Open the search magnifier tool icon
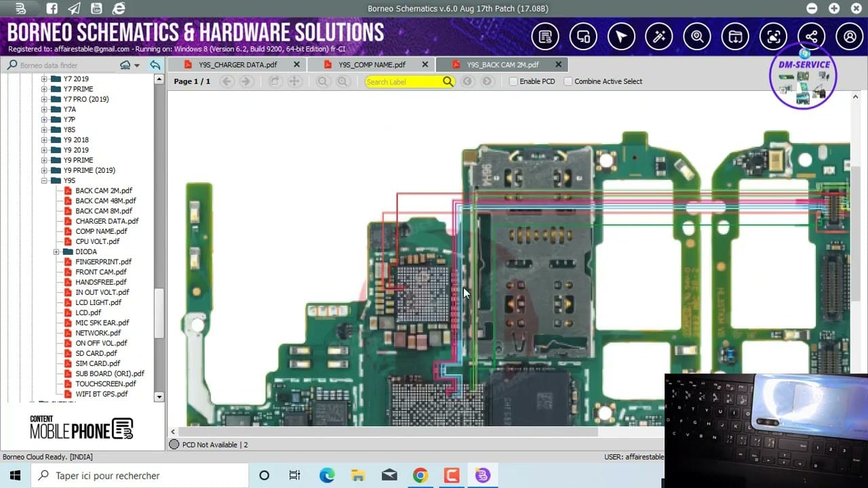The image size is (868, 488). pyautogui.click(x=697, y=37)
